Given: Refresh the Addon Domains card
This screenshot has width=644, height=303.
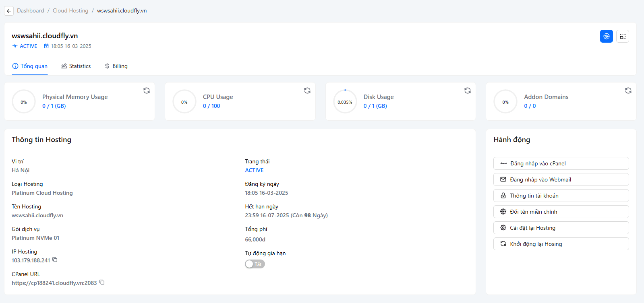Looking at the screenshot, I should [628, 91].
